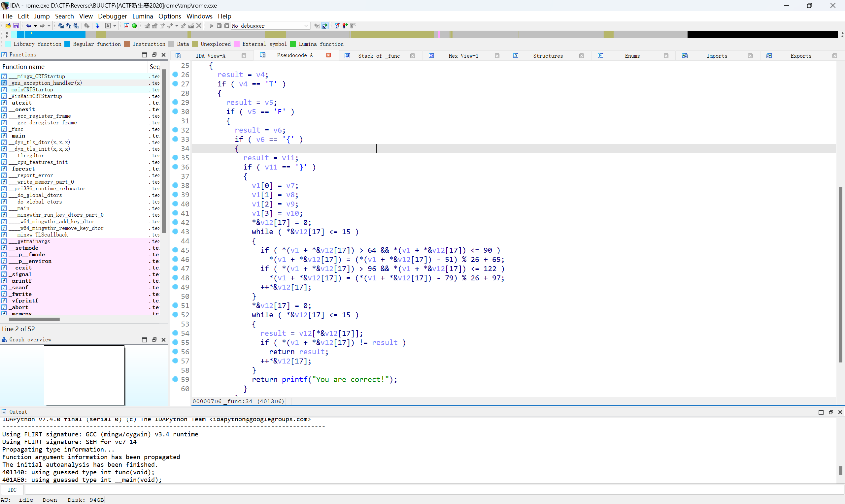This screenshot has width=845, height=504.
Task: Toggle breakpoint dot at line 45
Action: click(x=175, y=250)
